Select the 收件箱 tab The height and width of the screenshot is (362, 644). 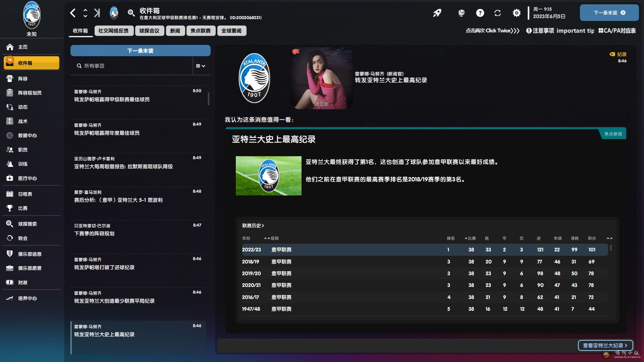click(x=80, y=31)
